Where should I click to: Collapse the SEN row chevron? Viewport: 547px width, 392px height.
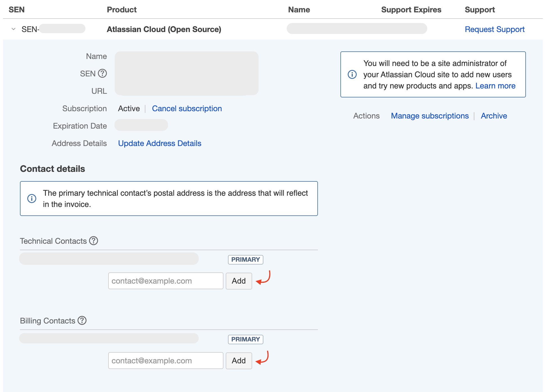tap(13, 29)
